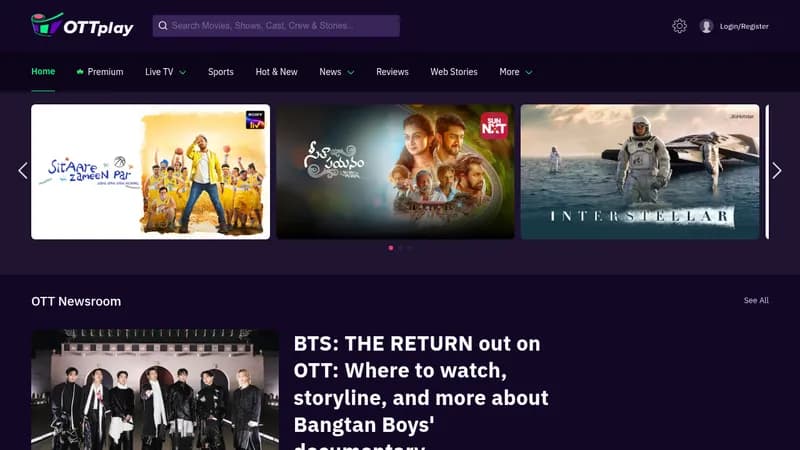Screen dimensions: 800x450
Task: Show next carousel banners arrow
Action: pyautogui.click(x=777, y=170)
